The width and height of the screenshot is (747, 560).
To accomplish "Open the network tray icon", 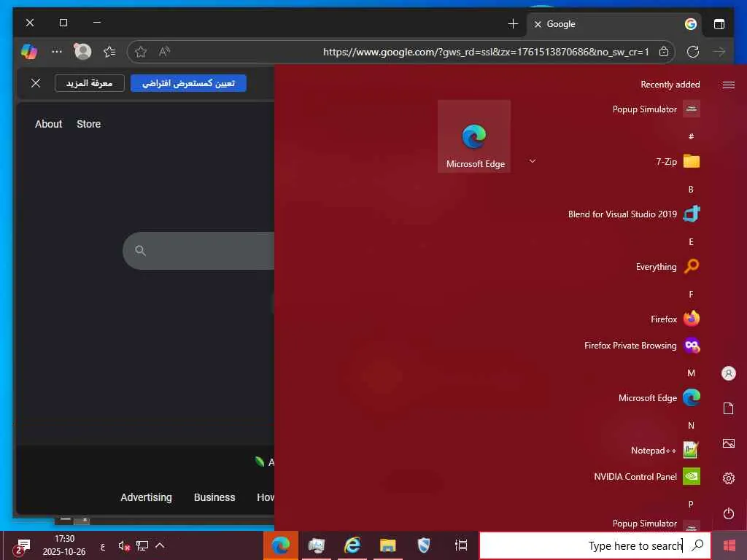I will coord(142,545).
